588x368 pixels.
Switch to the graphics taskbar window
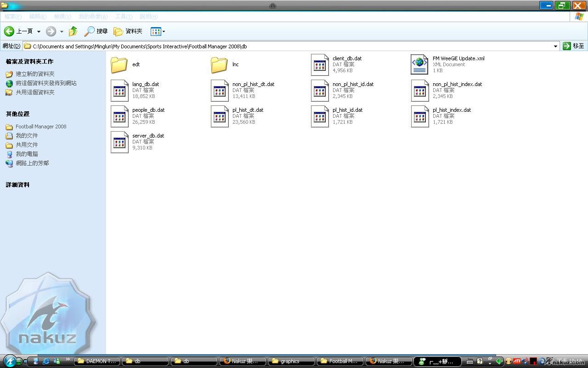291,362
